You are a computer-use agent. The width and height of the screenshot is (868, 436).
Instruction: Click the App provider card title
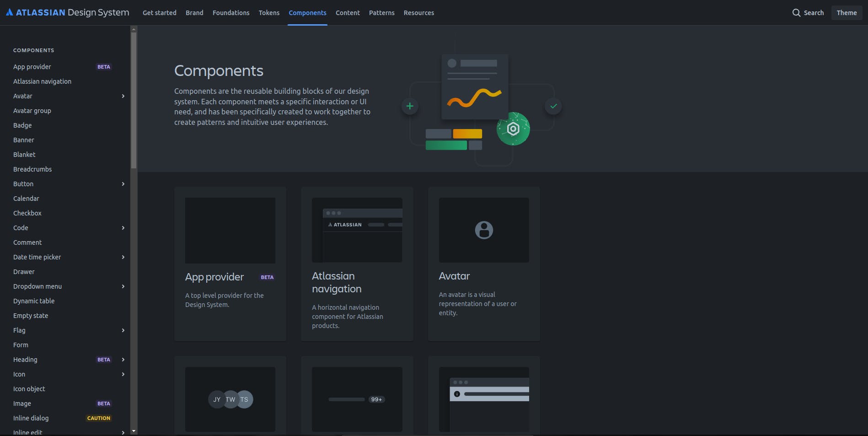pyautogui.click(x=214, y=277)
